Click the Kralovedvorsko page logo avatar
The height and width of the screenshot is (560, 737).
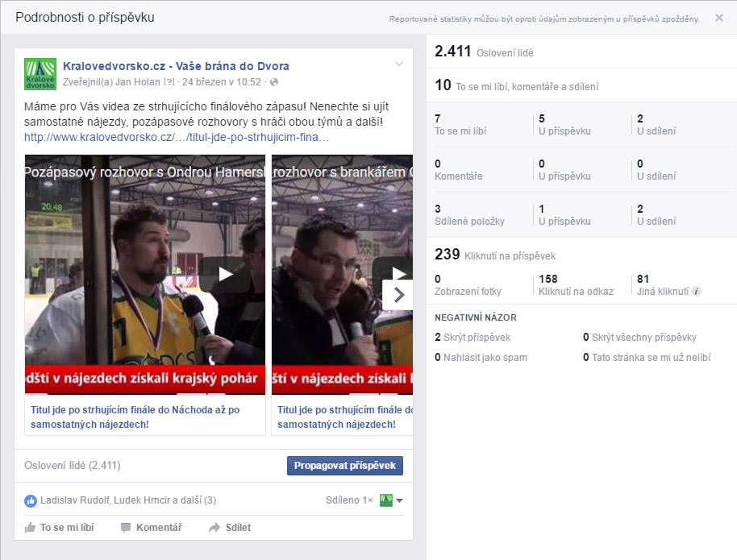[x=40, y=74]
